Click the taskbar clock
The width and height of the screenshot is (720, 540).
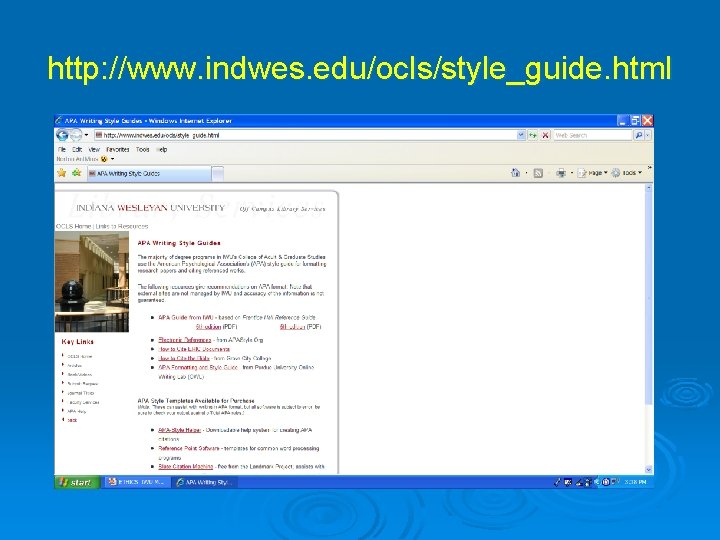pos(636,482)
